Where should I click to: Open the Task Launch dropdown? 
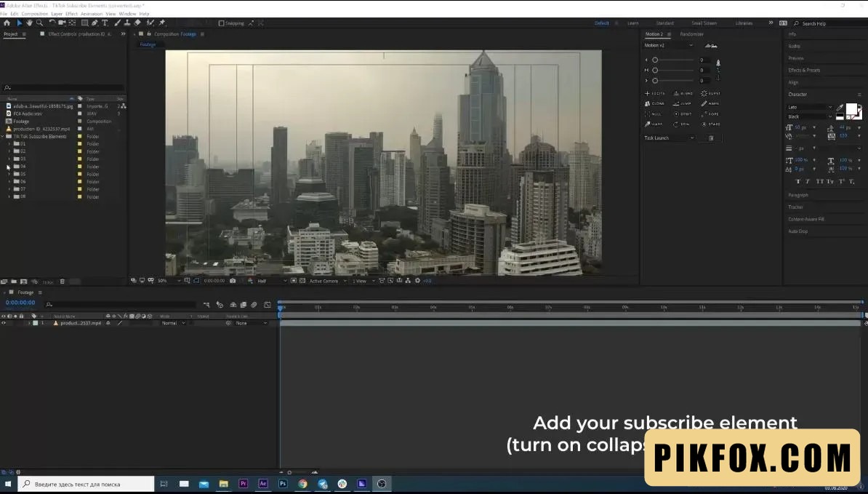pos(669,138)
